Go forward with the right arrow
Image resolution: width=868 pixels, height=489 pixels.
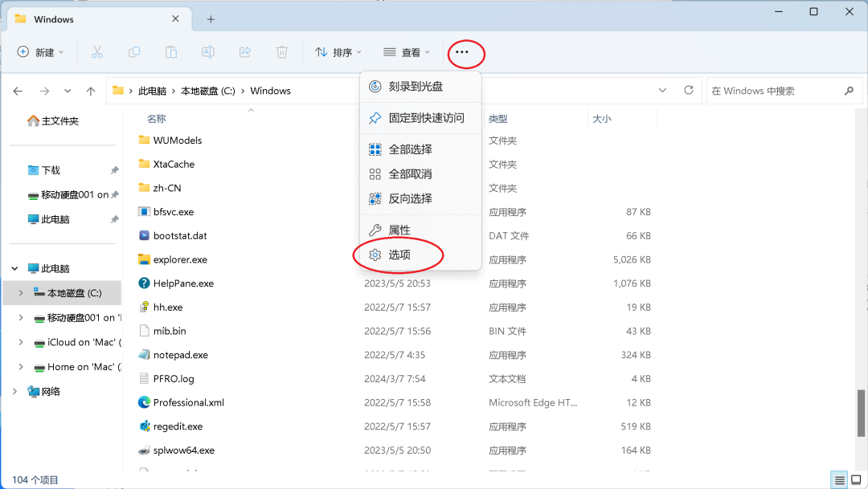click(x=44, y=91)
